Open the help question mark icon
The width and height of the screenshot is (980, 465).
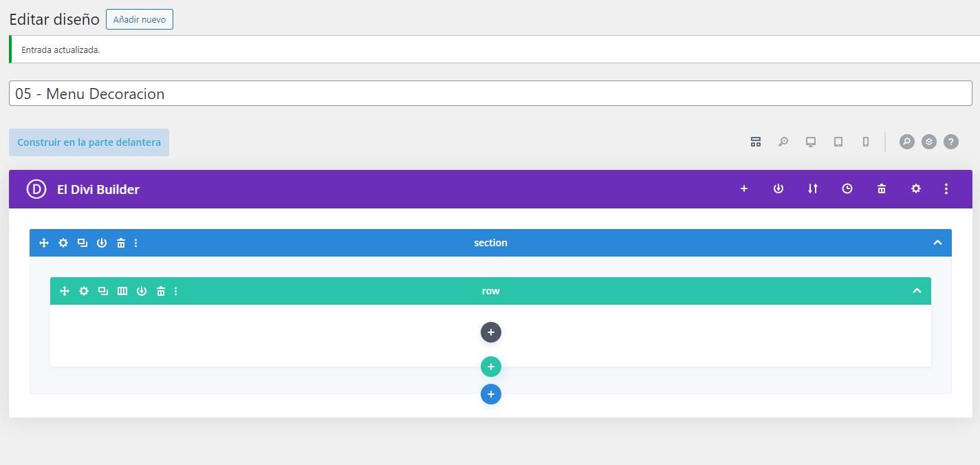tap(951, 142)
